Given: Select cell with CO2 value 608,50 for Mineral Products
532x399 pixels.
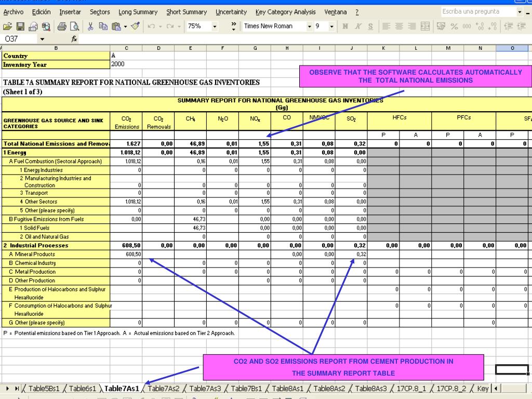Looking at the screenshot, I should [x=126, y=254].
